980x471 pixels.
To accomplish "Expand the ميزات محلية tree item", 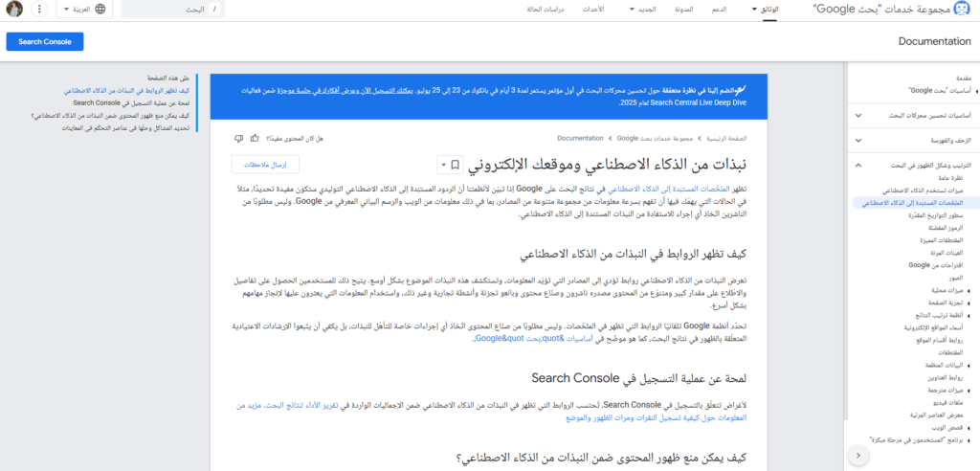I will click(968, 290).
